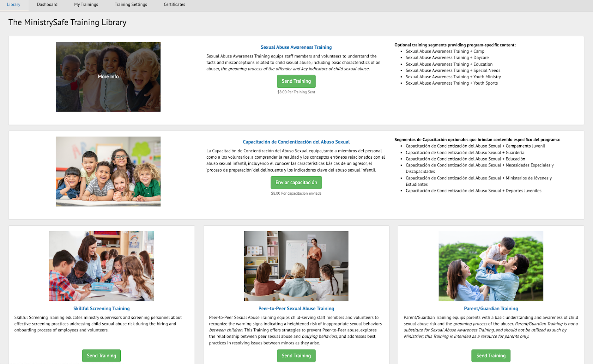Open Capacitación de Concientización del Abuso Sexual link
593x364 pixels.
[x=296, y=142]
